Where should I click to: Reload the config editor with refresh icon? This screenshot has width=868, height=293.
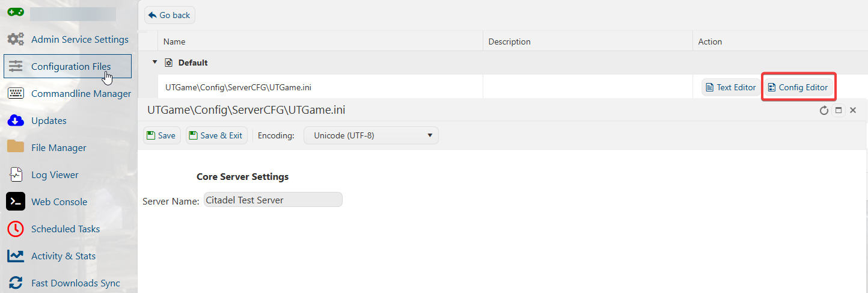coord(824,111)
